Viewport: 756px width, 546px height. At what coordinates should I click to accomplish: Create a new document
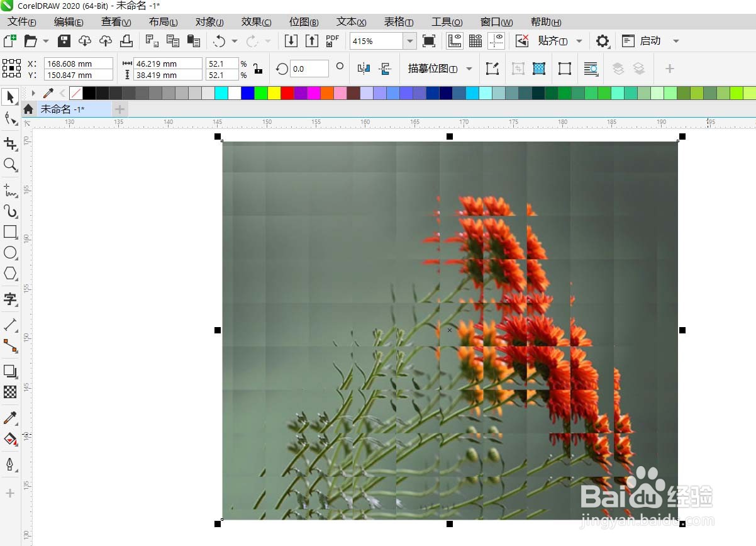pyautogui.click(x=9, y=41)
